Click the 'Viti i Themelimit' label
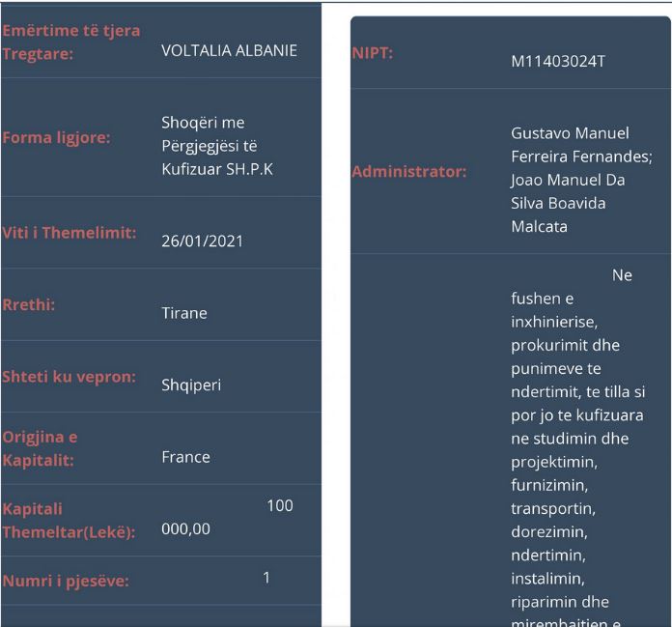 click(x=70, y=233)
